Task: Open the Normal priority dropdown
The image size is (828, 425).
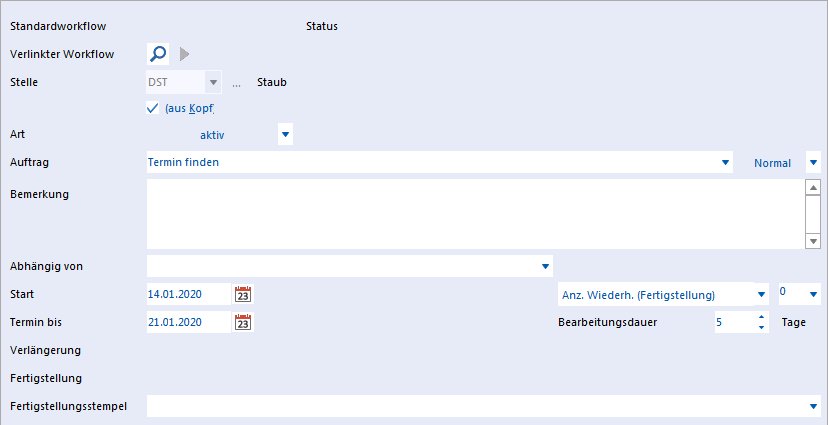Action: pyautogui.click(x=813, y=163)
